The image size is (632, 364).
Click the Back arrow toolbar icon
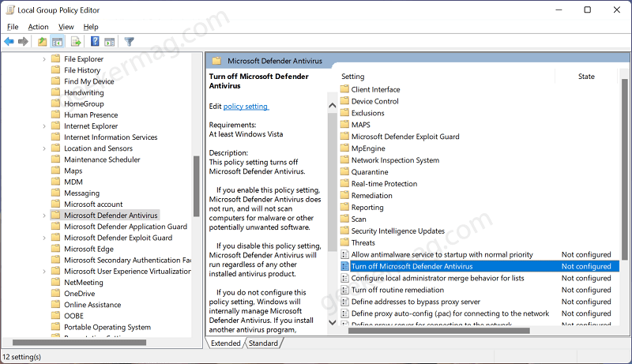pyautogui.click(x=9, y=42)
